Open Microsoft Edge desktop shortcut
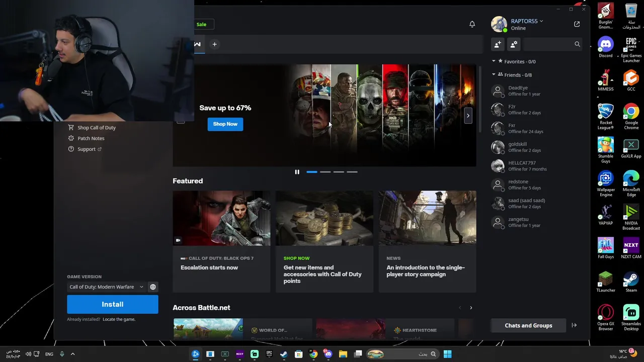Screen dimensions: 644x362 (631, 184)
